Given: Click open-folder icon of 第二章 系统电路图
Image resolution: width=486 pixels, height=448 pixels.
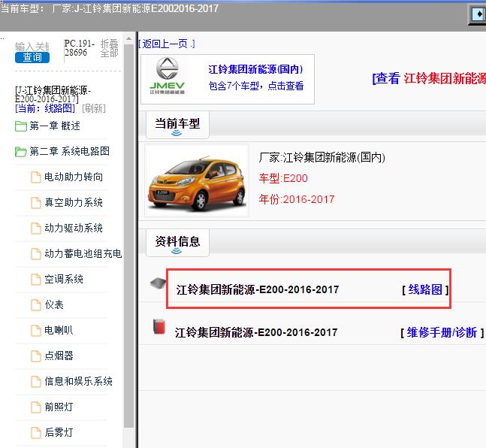Looking at the screenshot, I should click(21, 151).
